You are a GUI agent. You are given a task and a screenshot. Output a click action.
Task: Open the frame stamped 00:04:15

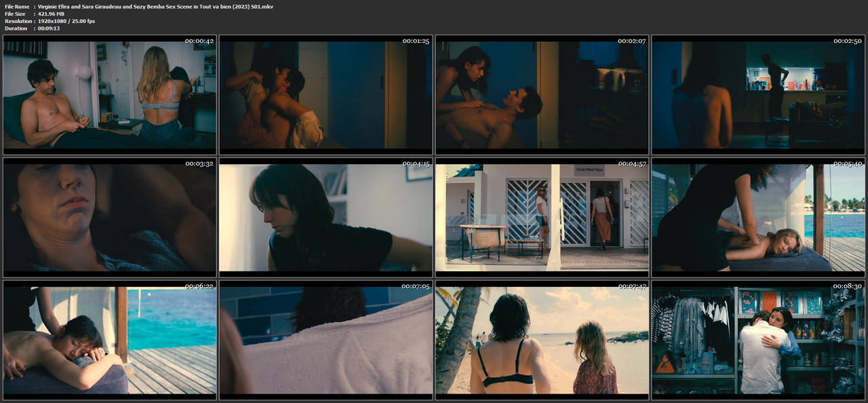click(325, 218)
